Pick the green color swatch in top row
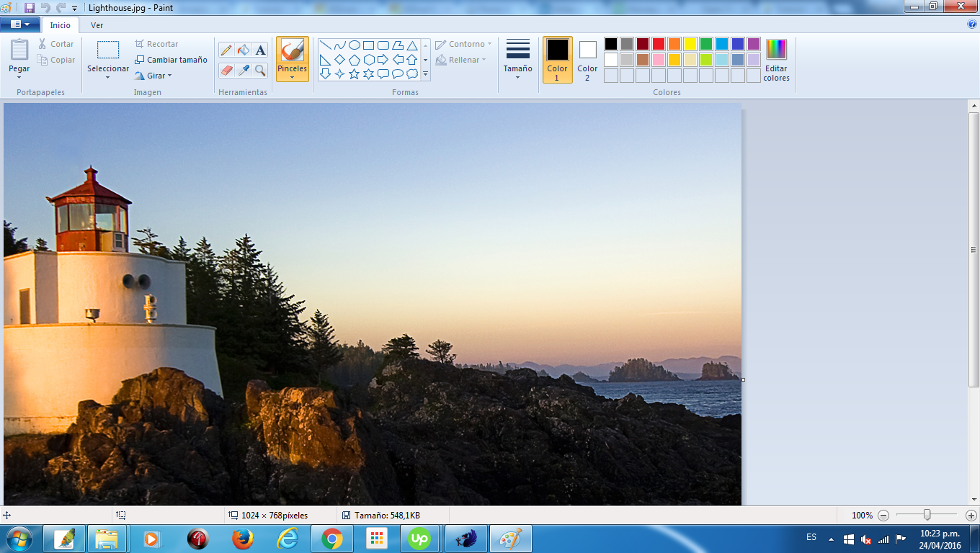The image size is (980, 553). click(x=706, y=44)
